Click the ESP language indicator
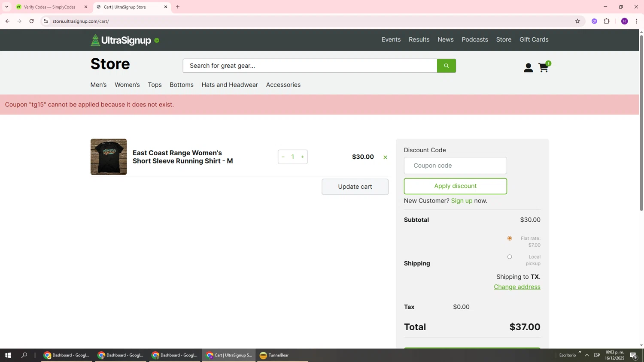 [x=597, y=355]
